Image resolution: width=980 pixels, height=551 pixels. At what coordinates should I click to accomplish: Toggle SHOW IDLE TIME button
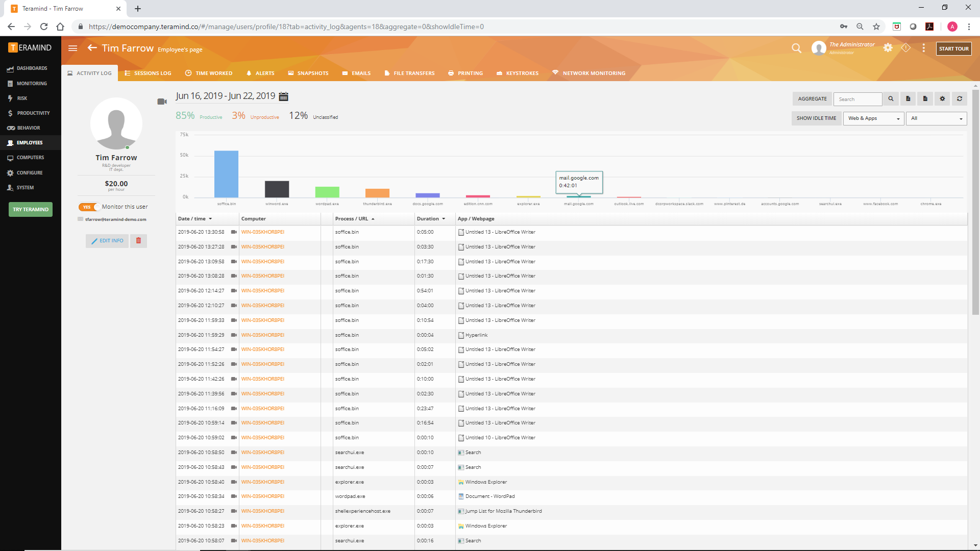click(816, 118)
